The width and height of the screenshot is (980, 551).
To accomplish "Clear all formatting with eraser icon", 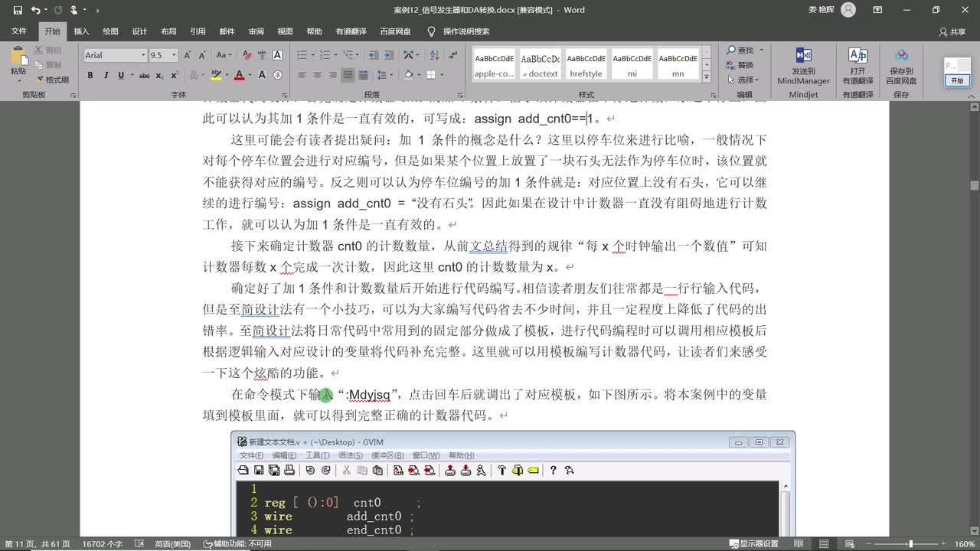I will pyautogui.click(x=248, y=55).
